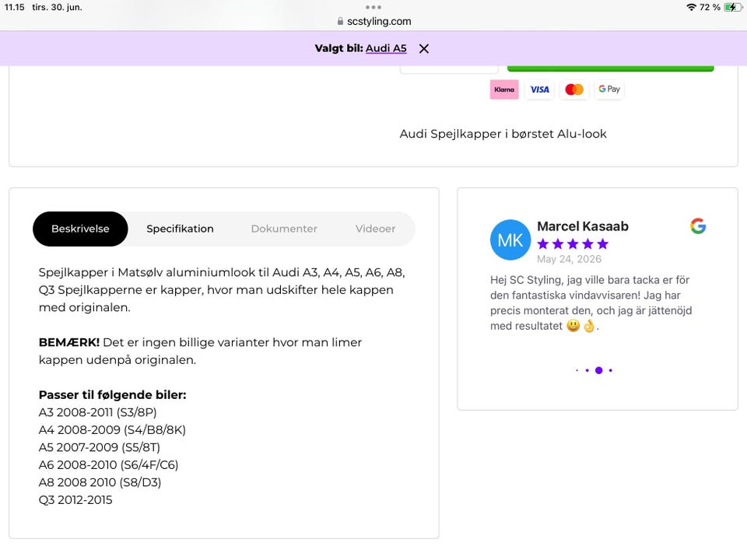The height and width of the screenshot is (560, 747).
Task: Open the Dokumenter tab
Action: click(284, 229)
